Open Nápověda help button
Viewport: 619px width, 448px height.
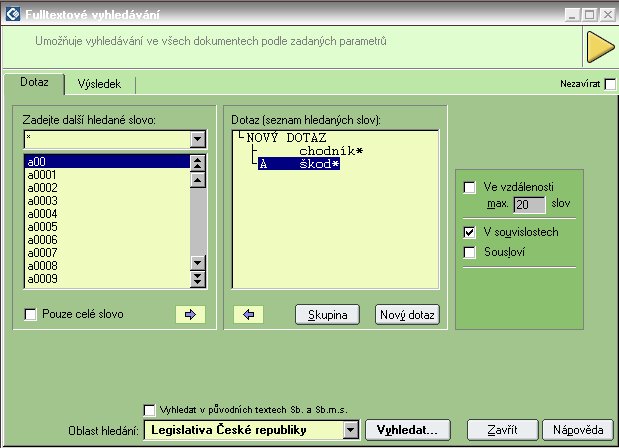[x=578, y=430]
